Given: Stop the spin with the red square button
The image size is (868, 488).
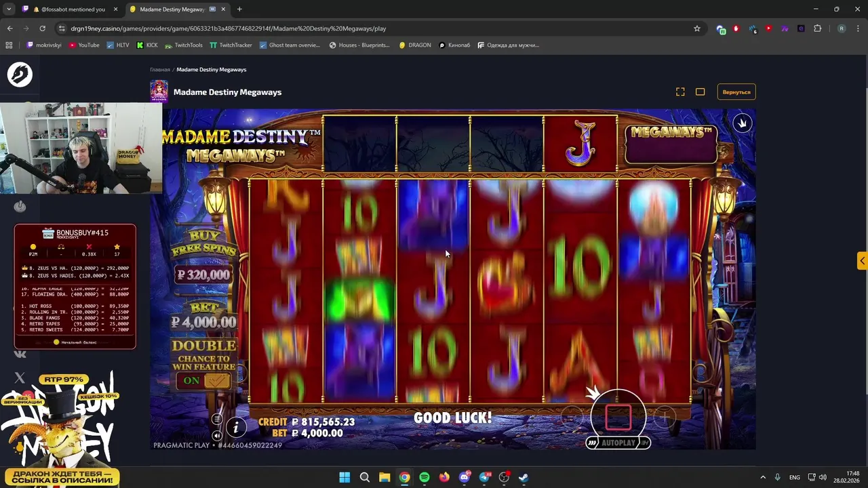Looking at the screenshot, I should (x=618, y=417).
